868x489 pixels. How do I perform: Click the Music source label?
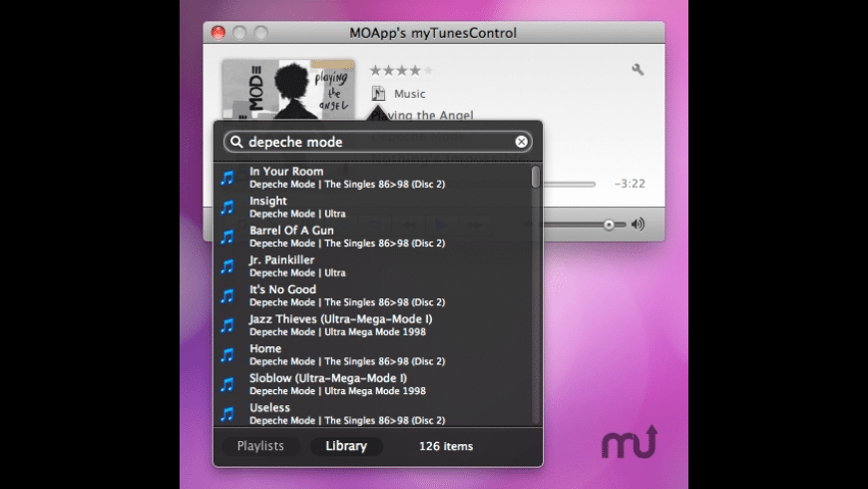pyautogui.click(x=410, y=94)
